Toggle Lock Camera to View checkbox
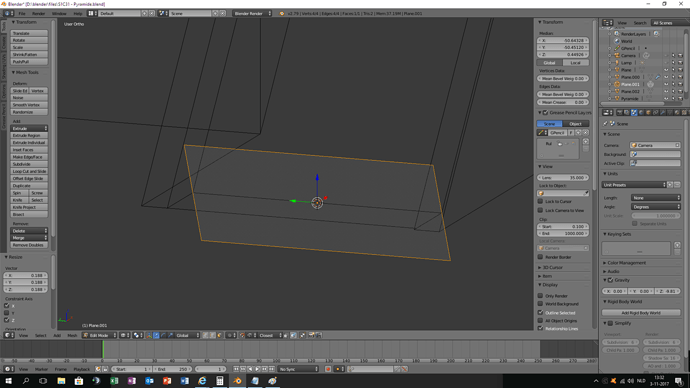The width and height of the screenshot is (690, 388). point(540,210)
